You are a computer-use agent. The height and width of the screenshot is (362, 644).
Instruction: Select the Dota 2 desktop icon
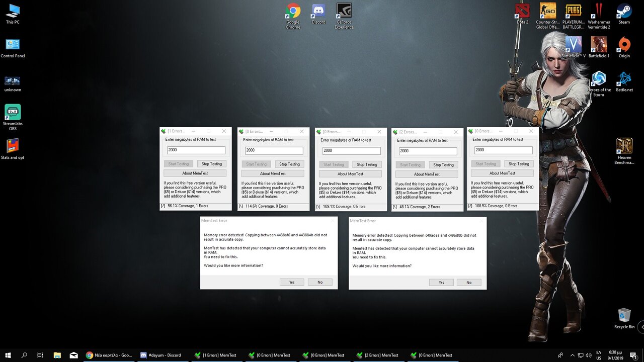[522, 14]
